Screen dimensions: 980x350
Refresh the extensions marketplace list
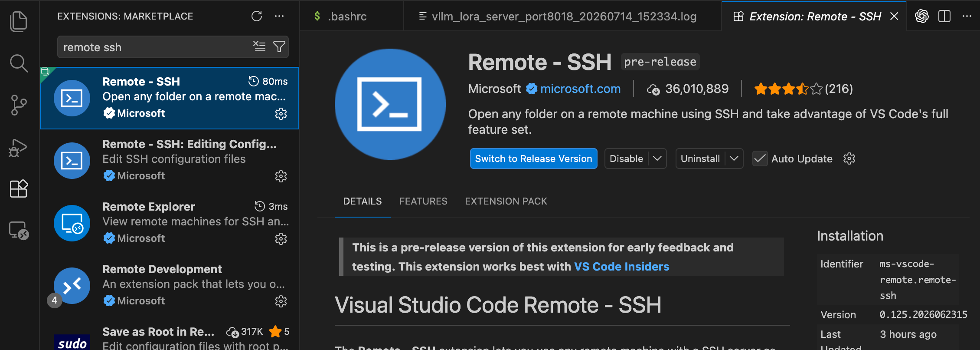coord(257,17)
